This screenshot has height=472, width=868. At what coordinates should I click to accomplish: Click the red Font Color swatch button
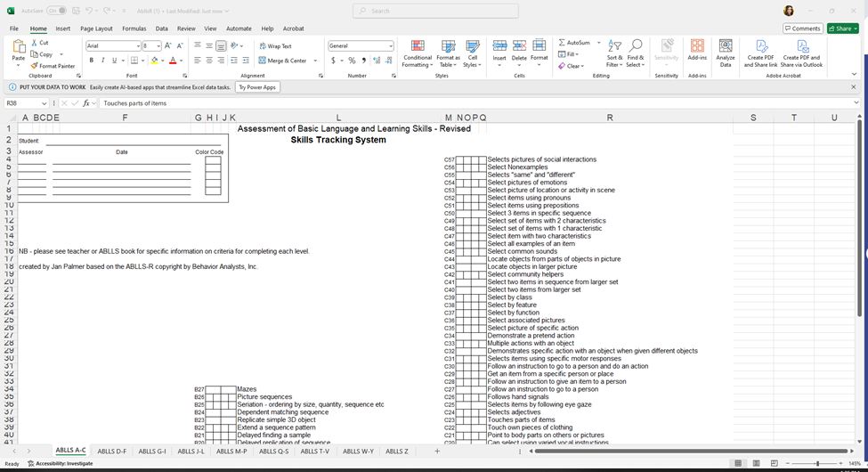point(173,61)
